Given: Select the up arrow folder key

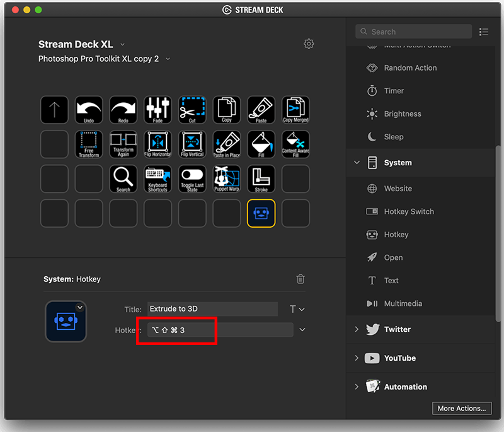Looking at the screenshot, I should pos(54,110).
